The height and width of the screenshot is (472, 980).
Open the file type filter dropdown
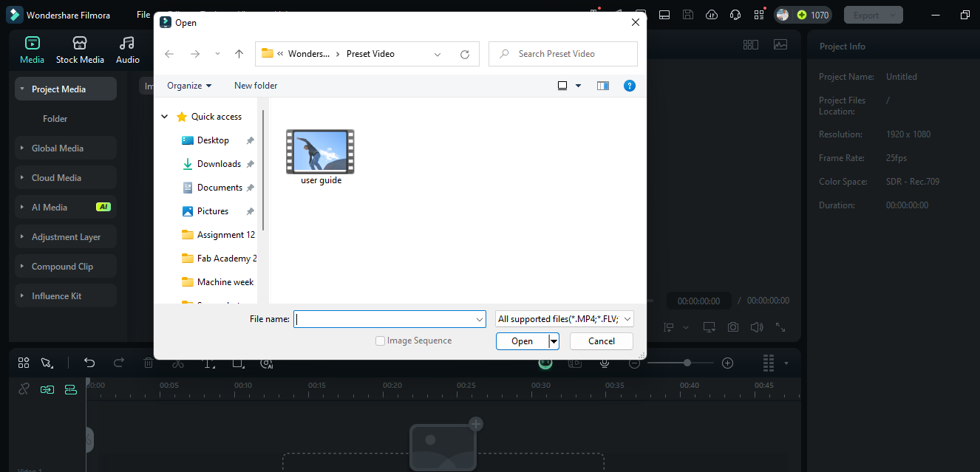[565, 318]
